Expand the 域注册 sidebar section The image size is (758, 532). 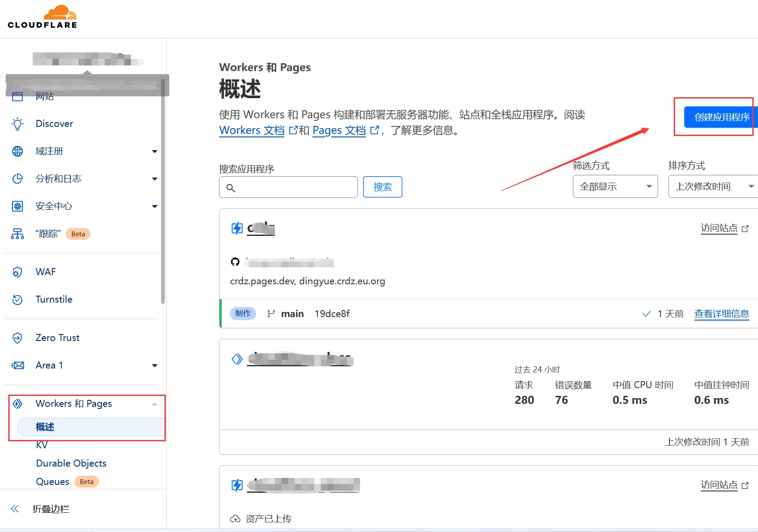[x=154, y=151]
